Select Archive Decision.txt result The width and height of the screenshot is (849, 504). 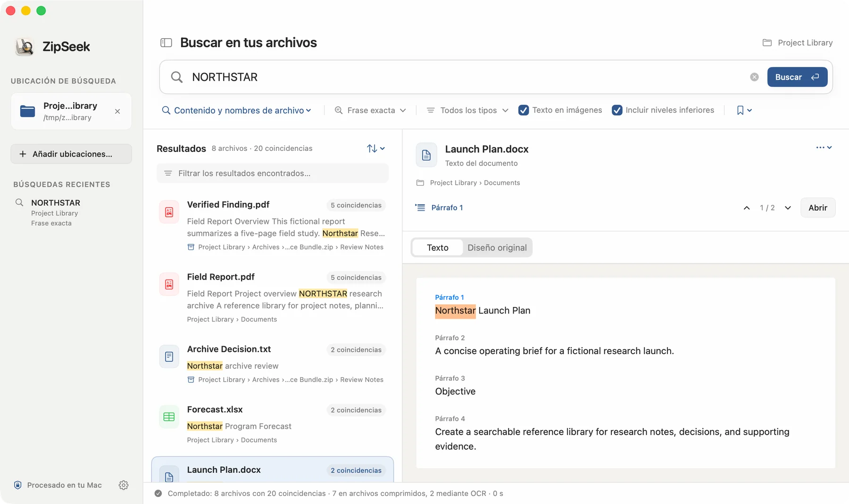click(273, 364)
